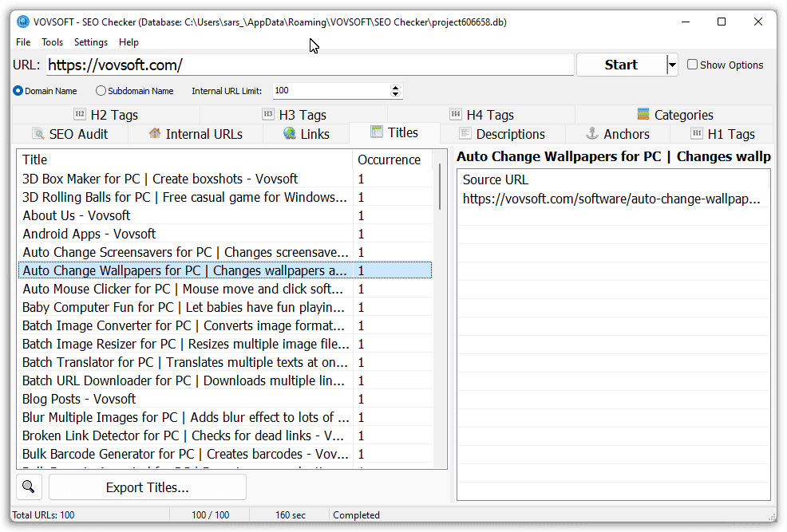This screenshot has width=787, height=532.
Task: Click the Export Titles button
Action: tap(148, 487)
